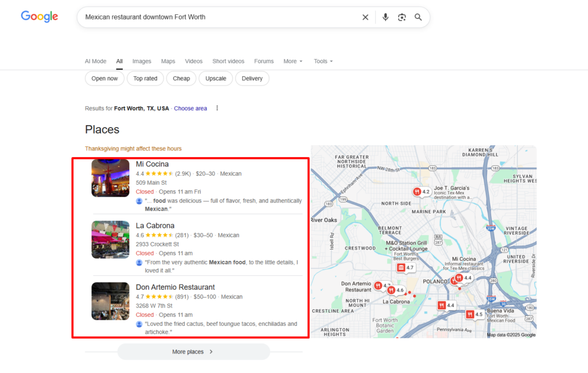The height and width of the screenshot is (373, 588).
Task: Clear the search box with X icon
Action: pyautogui.click(x=365, y=17)
